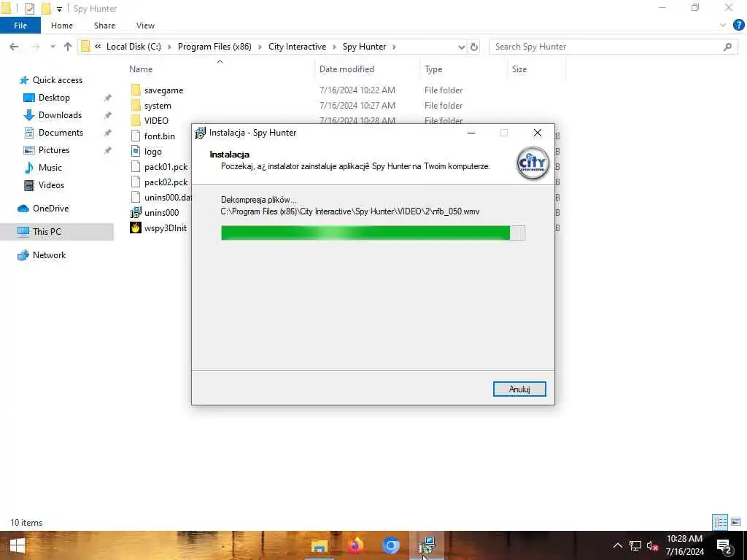Open the muted volume tray icon
The image size is (747, 560).
(652, 545)
